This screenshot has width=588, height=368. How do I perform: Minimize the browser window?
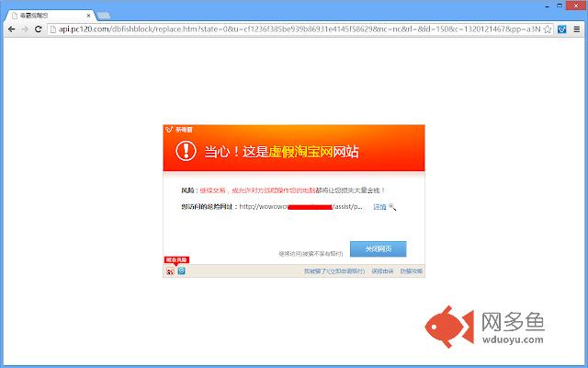click(548, 6)
